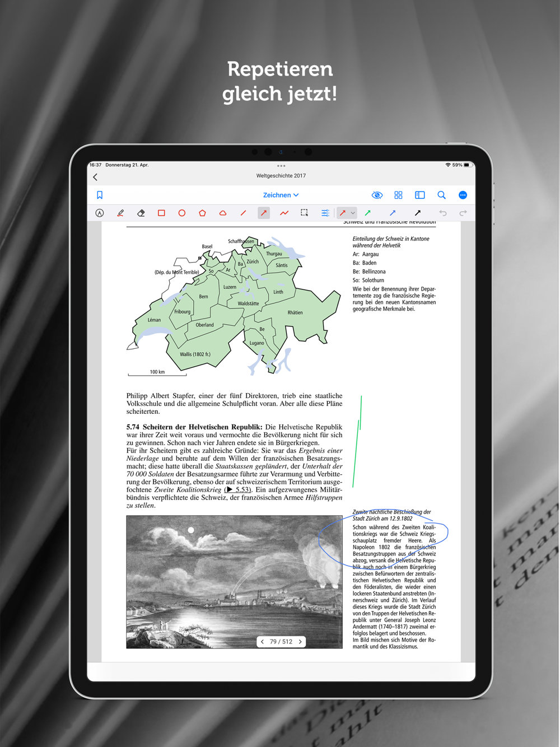Select the marquee selection tool

point(304,213)
